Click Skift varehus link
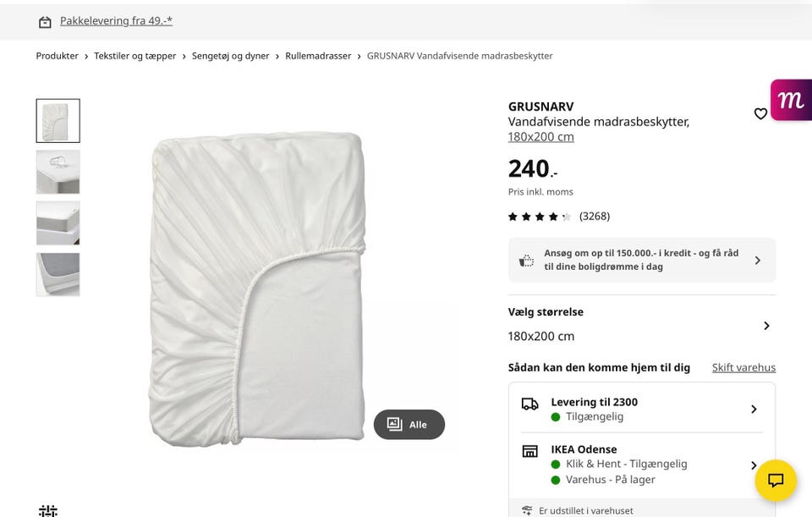Screen dimensions: 812x517 click(743, 367)
